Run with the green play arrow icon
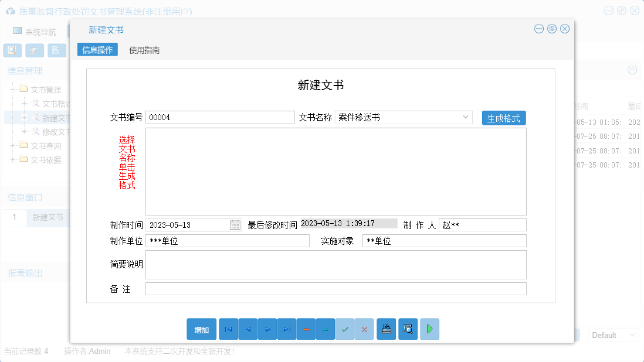This screenshot has height=362, width=644. (429, 329)
